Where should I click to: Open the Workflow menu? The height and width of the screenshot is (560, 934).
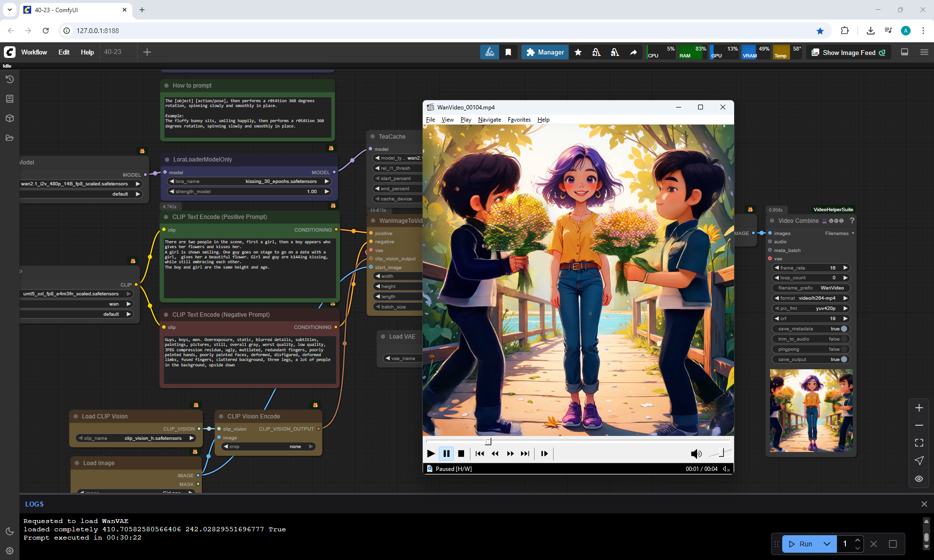point(34,52)
